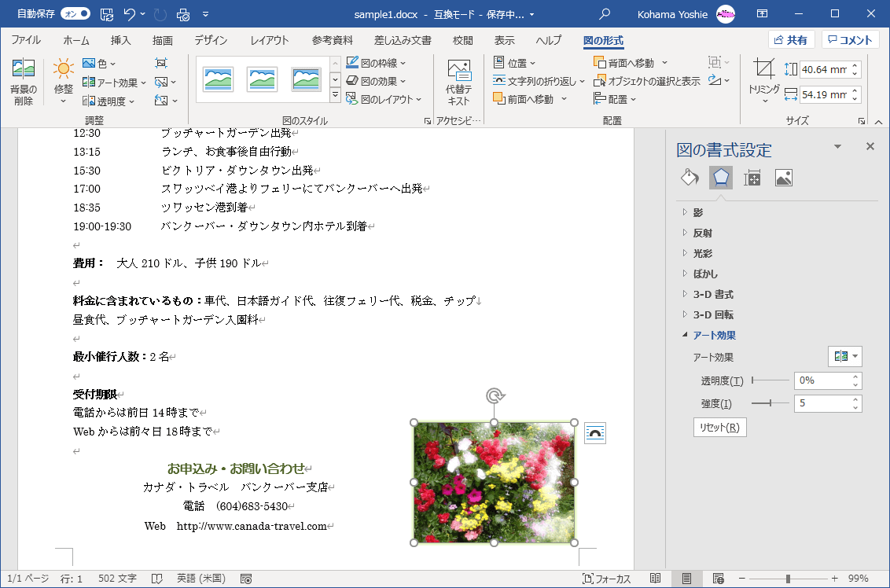Viewport: 890px width, 588px height.
Task: Switch to the 挿入 tab
Action: (120, 40)
